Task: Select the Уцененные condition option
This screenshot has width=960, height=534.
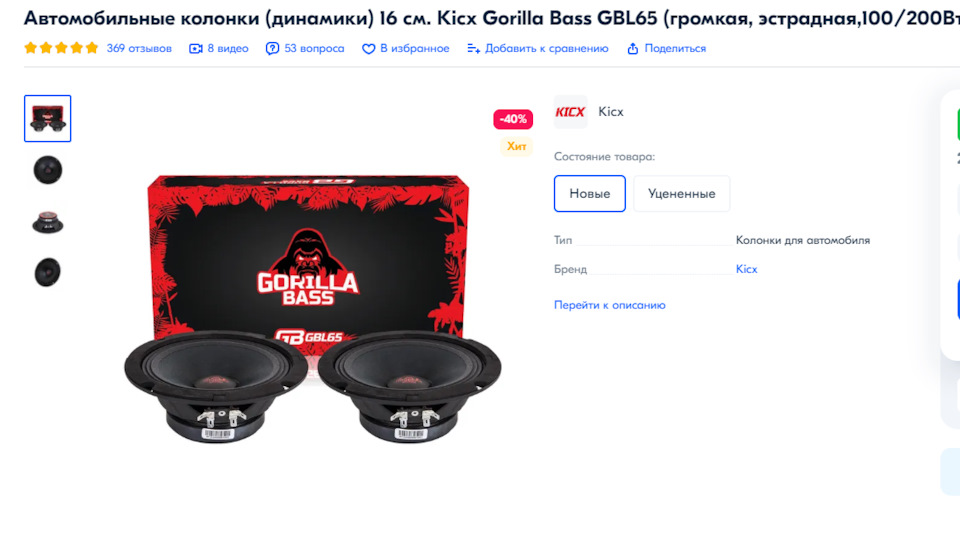Action: 681,194
